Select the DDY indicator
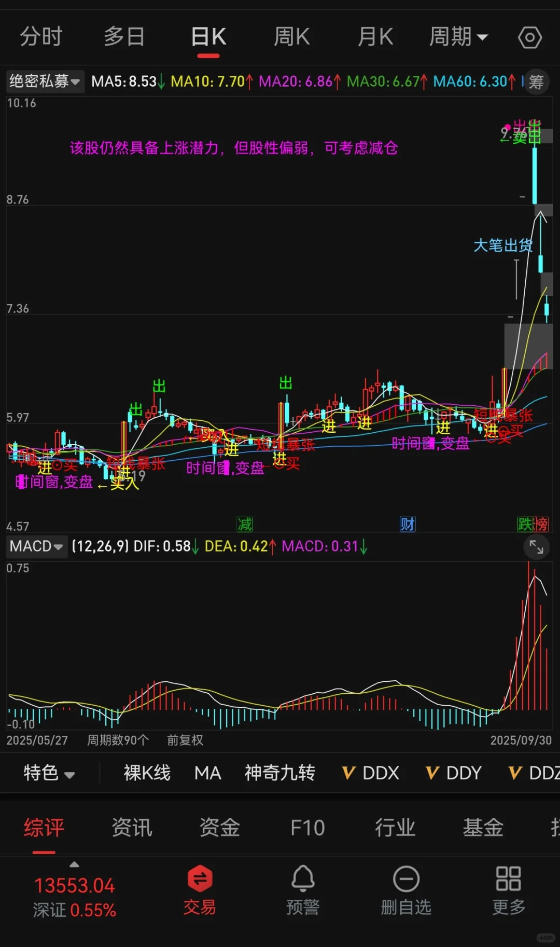 454,773
